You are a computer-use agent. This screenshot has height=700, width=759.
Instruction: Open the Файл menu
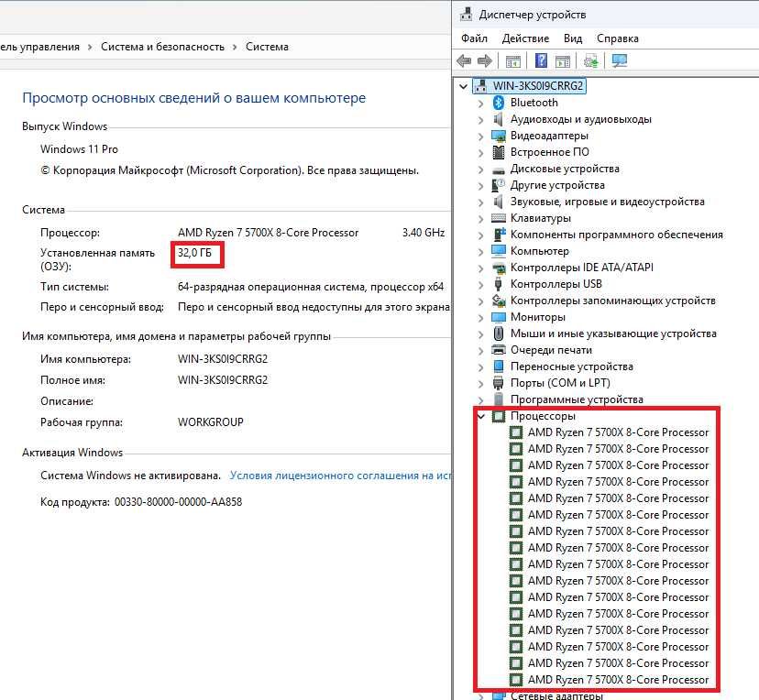[474, 38]
